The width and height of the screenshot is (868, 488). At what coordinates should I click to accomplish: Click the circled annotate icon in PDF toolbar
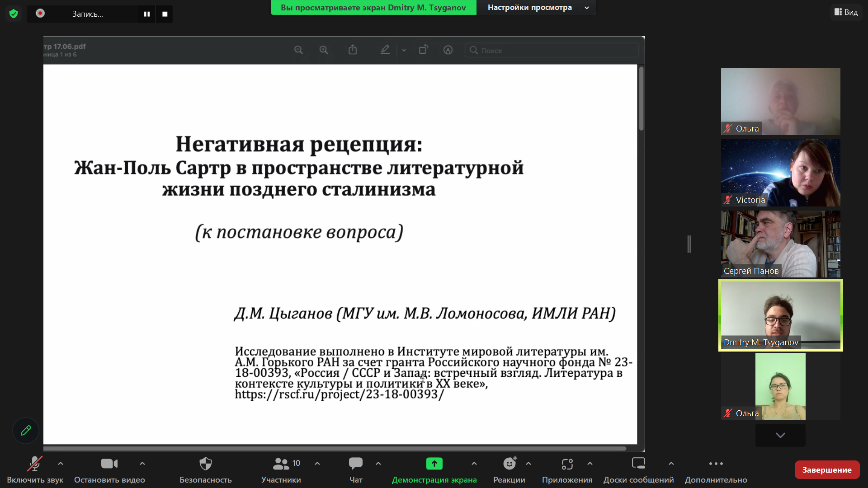pyautogui.click(x=448, y=50)
